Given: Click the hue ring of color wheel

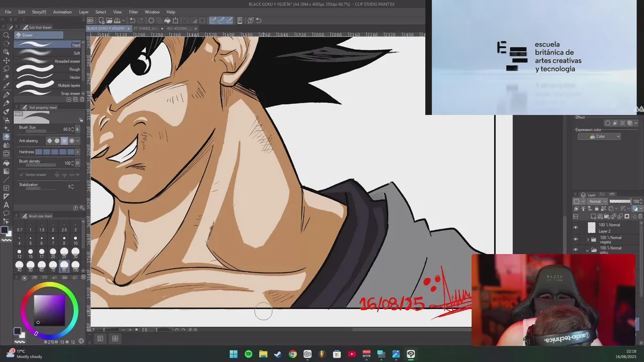Looking at the screenshot, I should pyautogui.click(x=49, y=286).
